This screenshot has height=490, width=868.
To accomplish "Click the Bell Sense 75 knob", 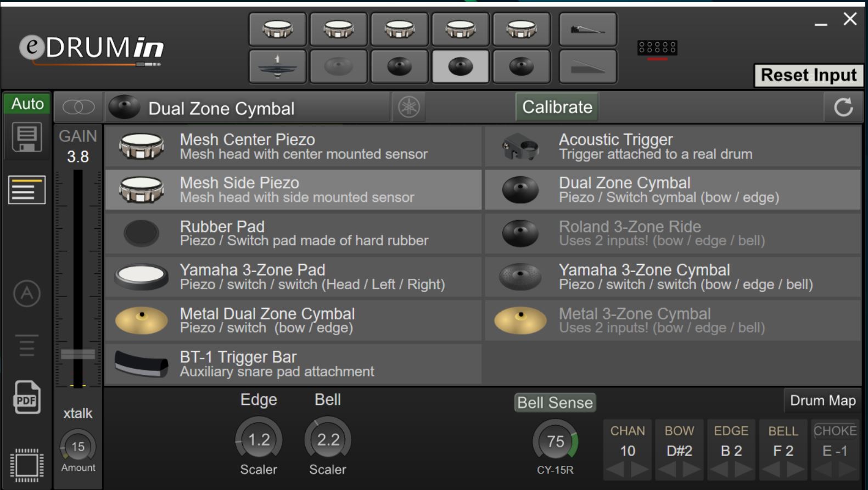I will [x=555, y=441].
